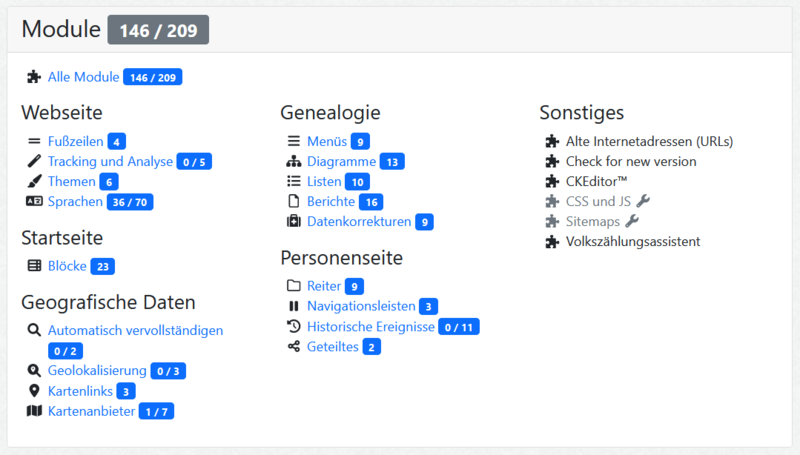The image size is (800, 455).
Task: Click the wrench icon next to CSS und JS
Action: [x=643, y=201]
